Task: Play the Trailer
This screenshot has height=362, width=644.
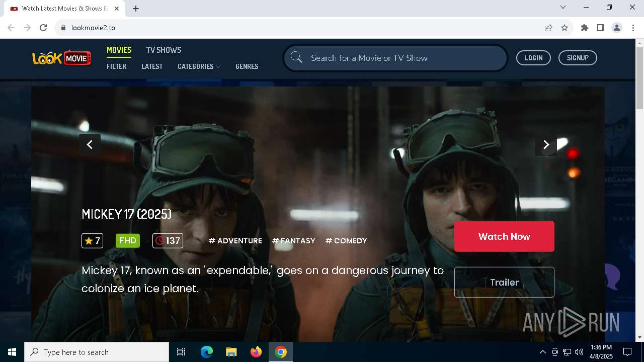Action: coord(504,282)
